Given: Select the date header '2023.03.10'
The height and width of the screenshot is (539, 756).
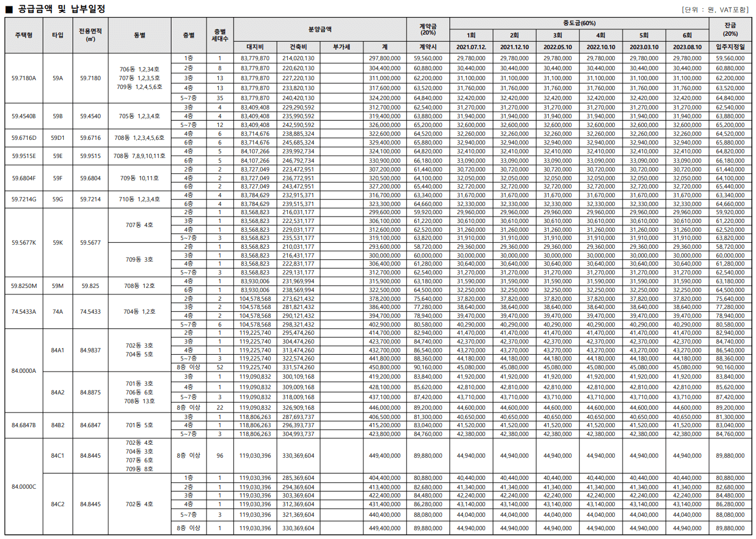Looking at the screenshot, I should pos(644,46).
